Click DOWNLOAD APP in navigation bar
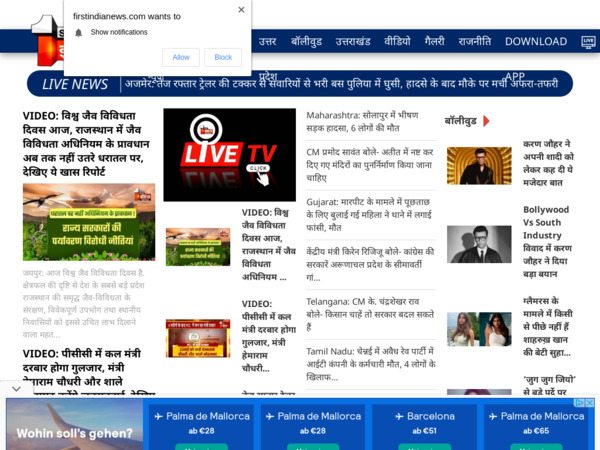 click(x=536, y=41)
